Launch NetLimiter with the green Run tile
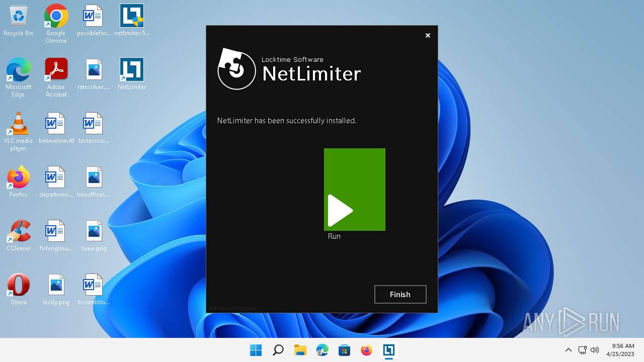Image resolution: width=644 pixels, height=362 pixels. 355,190
